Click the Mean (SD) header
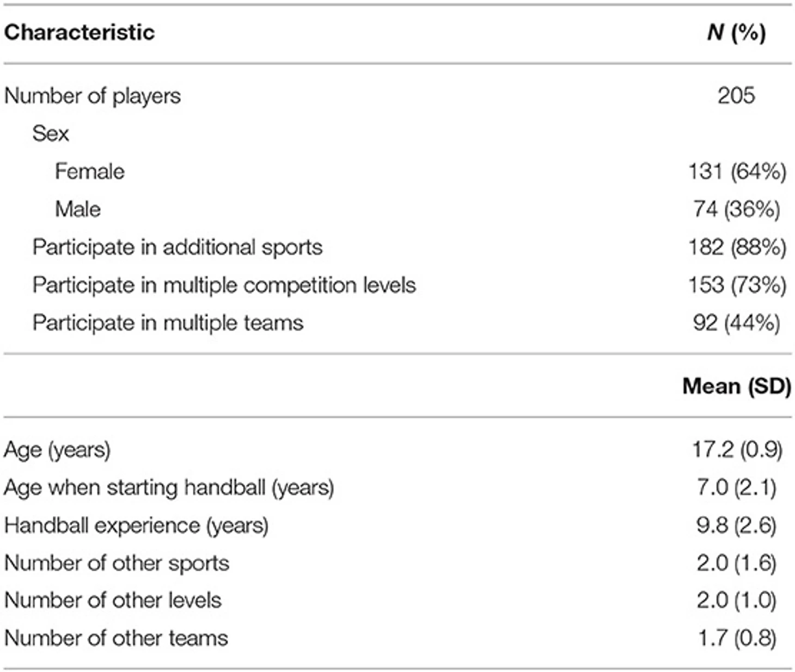The image size is (795, 672). tap(737, 387)
